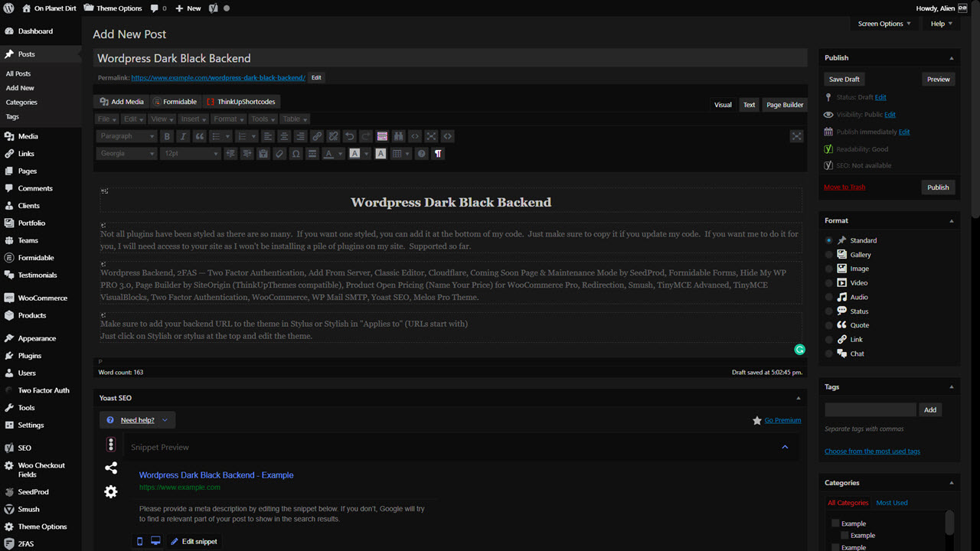Collapse the Tags metabox
The height and width of the screenshot is (551, 980).
(x=952, y=387)
